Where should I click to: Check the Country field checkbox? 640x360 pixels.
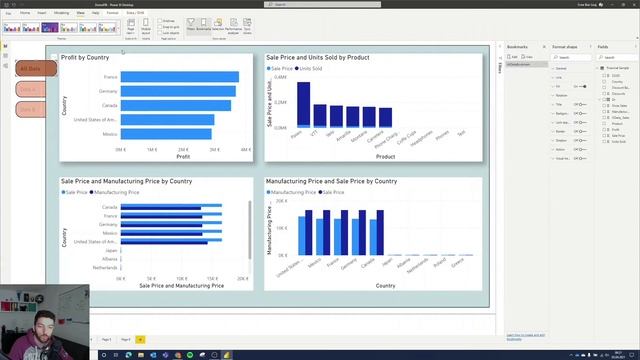point(604,82)
